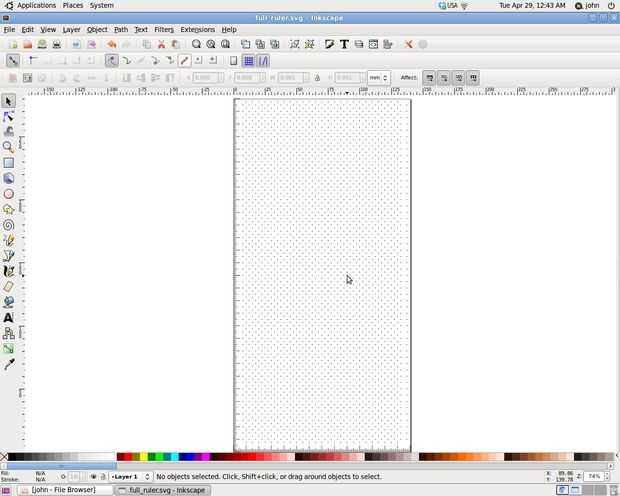Click full_ruler.svg - Inkscape taskbar button
Screen dimensions: 620x496
tap(163, 490)
